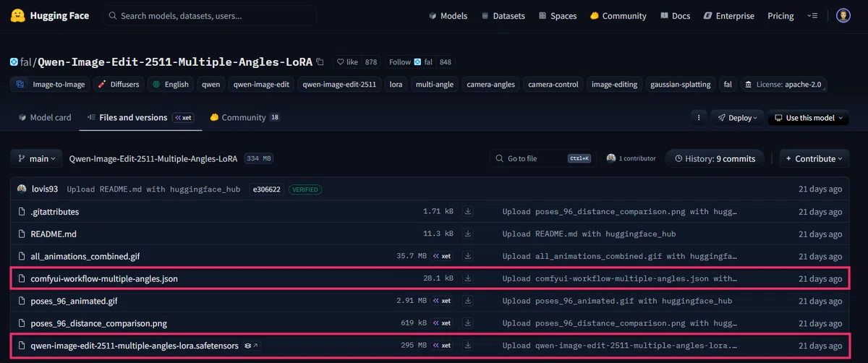
Task: Follow the fal organization
Action: click(x=410, y=62)
